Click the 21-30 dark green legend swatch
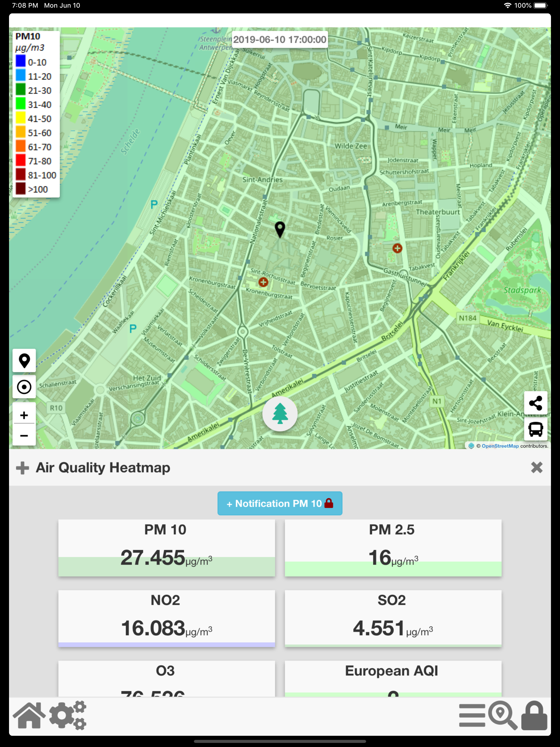Viewport: 560px width, 747px height. point(21,89)
